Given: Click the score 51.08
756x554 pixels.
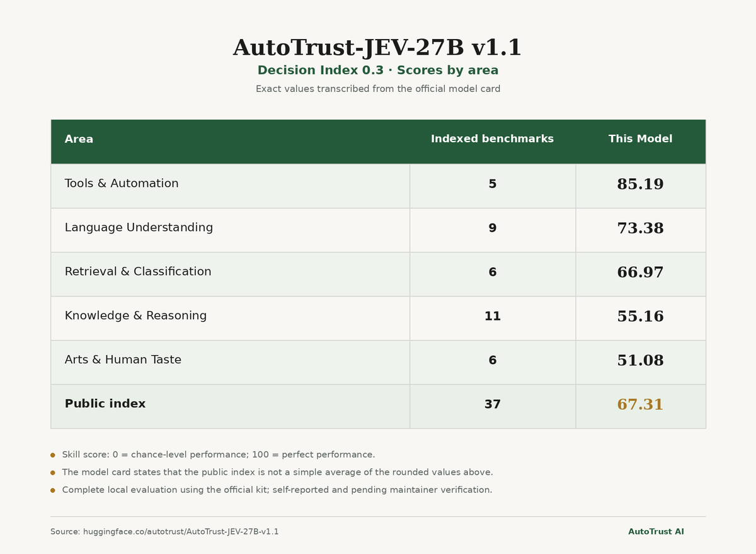Looking at the screenshot, I should coord(640,361).
